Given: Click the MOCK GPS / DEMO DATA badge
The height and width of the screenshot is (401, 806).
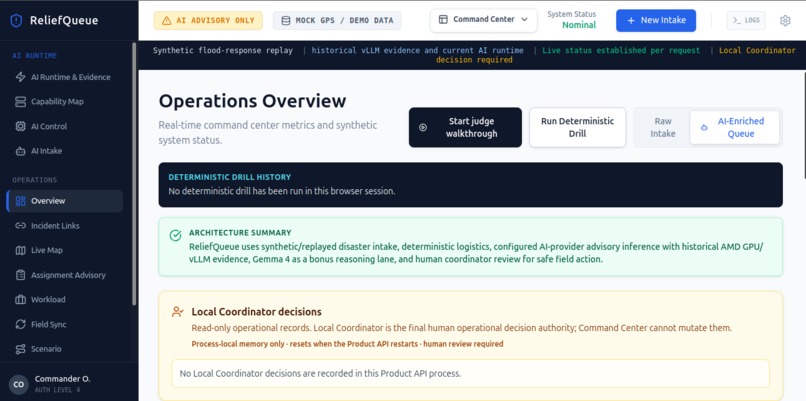Looking at the screenshot, I should point(337,21).
